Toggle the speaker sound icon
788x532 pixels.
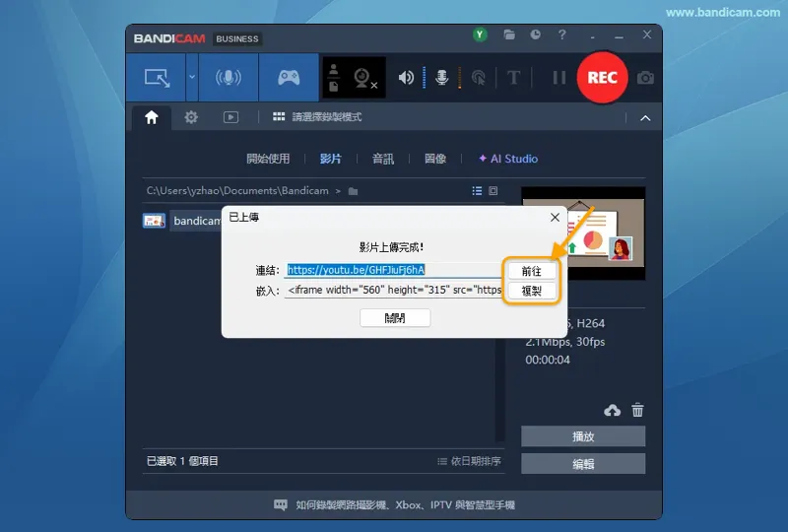click(406, 78)
